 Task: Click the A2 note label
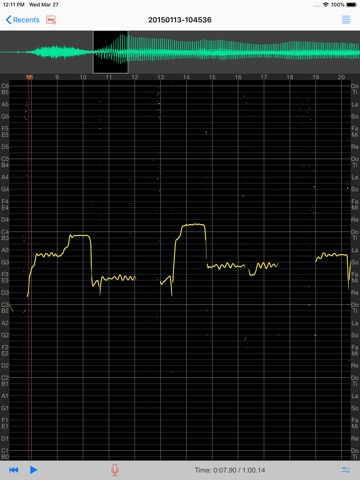5,323
